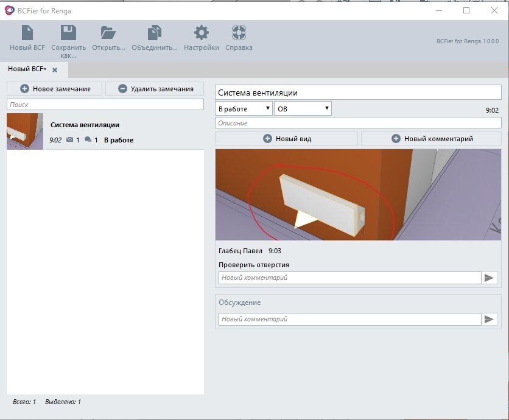The height and width of the screenshot is (420, 509).
Task: Edit the issue title field Система вентиляции
Action: (358, 93)
